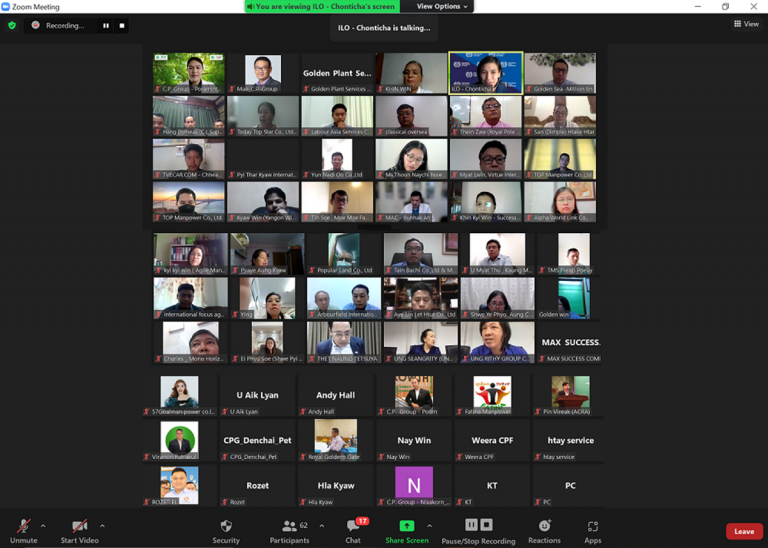This screenshot has height=548, width=768.
Task: Expand the Share Screen options arrow
Action: click(x=430, y=525)
